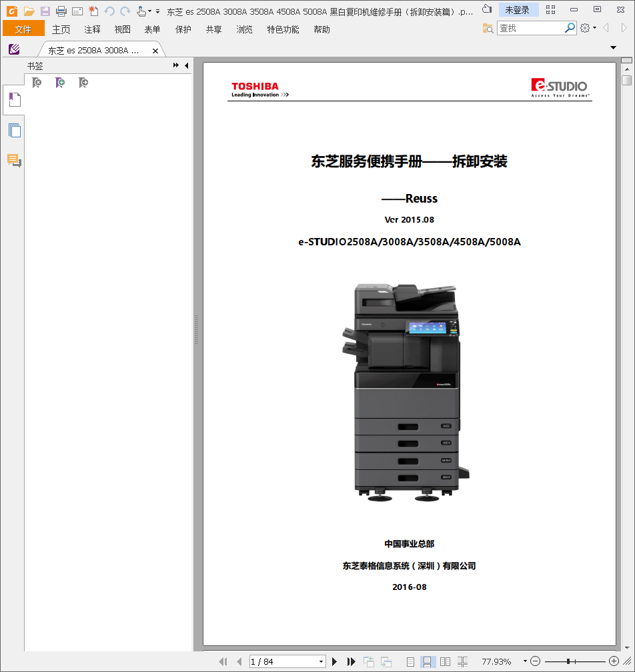
Task: Click the folder search icon beside find box
Action: [488, 28]
